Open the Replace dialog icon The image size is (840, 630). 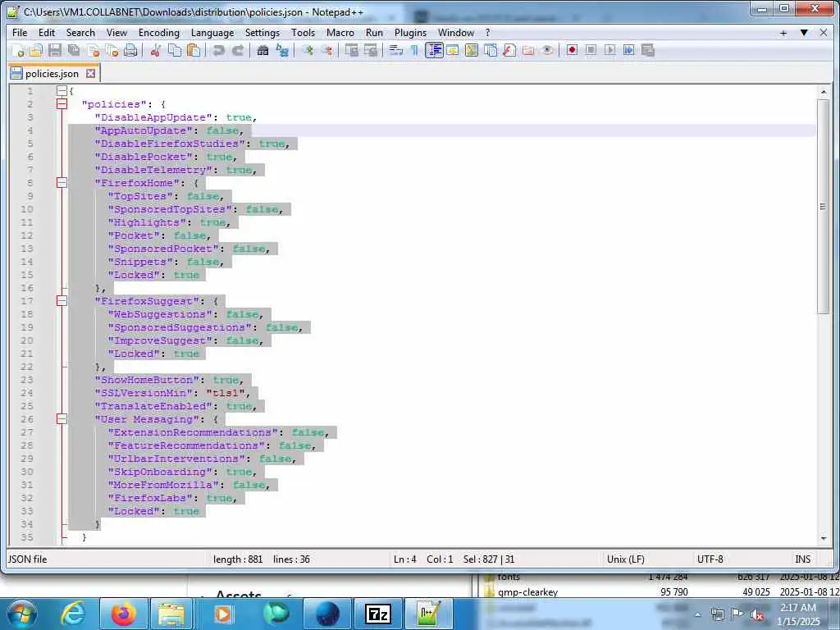coord(282,50)
